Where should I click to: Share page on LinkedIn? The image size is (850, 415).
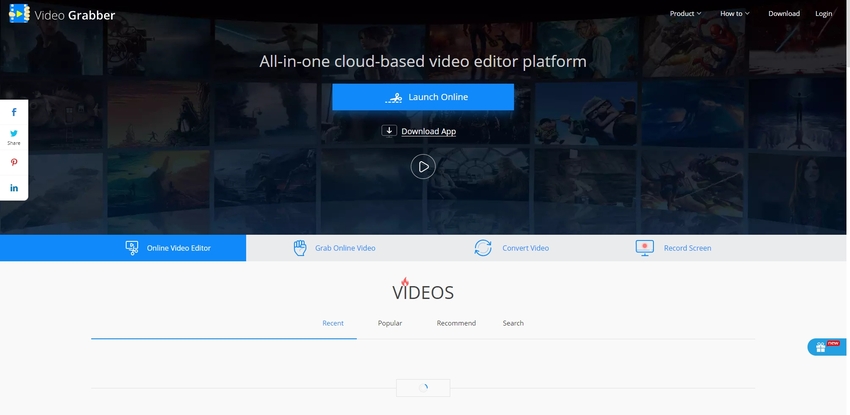[x=14, y=188]
